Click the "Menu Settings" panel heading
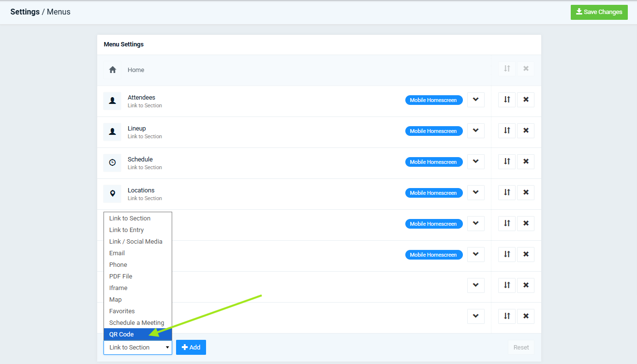637x364 pixels. [x=124, y=44]
